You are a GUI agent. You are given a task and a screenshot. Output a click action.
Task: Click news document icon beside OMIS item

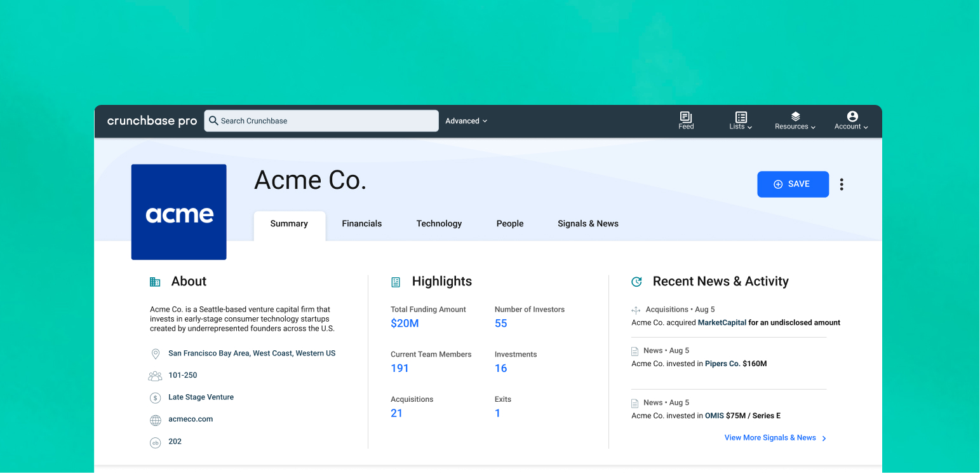[635, 403]
